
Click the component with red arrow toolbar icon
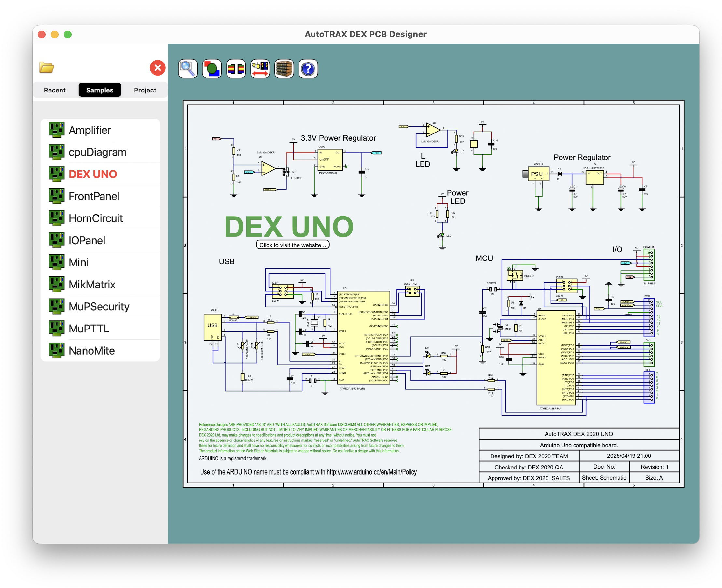pos(260,69)
